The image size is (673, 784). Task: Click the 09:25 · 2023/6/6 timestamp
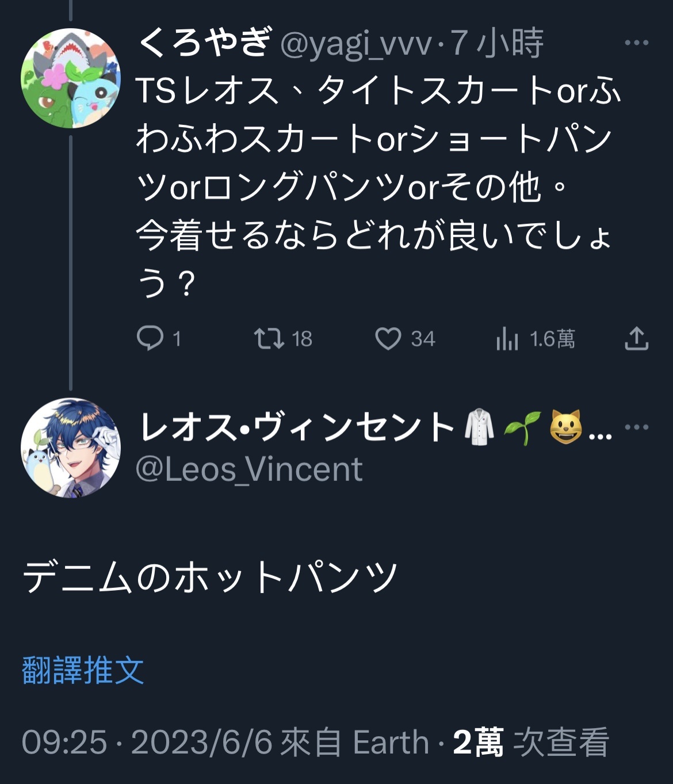[x=147, y=742]
